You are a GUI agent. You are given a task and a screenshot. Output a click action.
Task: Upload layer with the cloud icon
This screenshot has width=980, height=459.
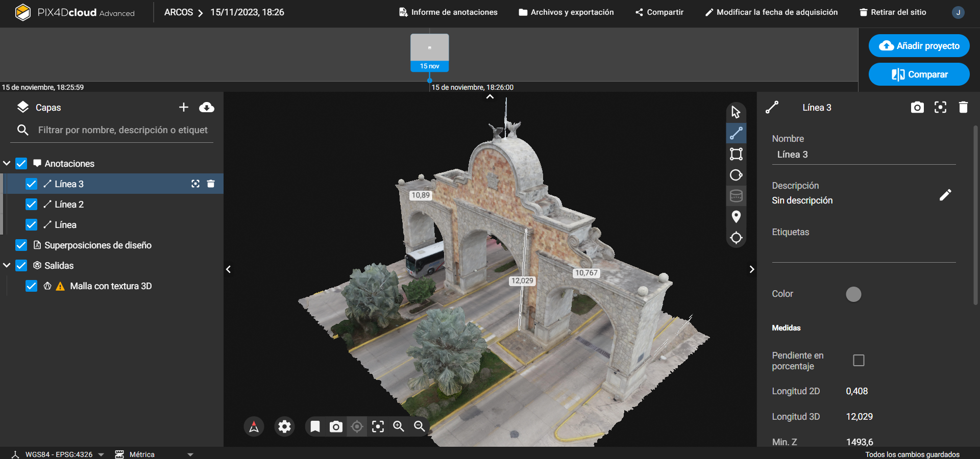(x=207, y=107)
